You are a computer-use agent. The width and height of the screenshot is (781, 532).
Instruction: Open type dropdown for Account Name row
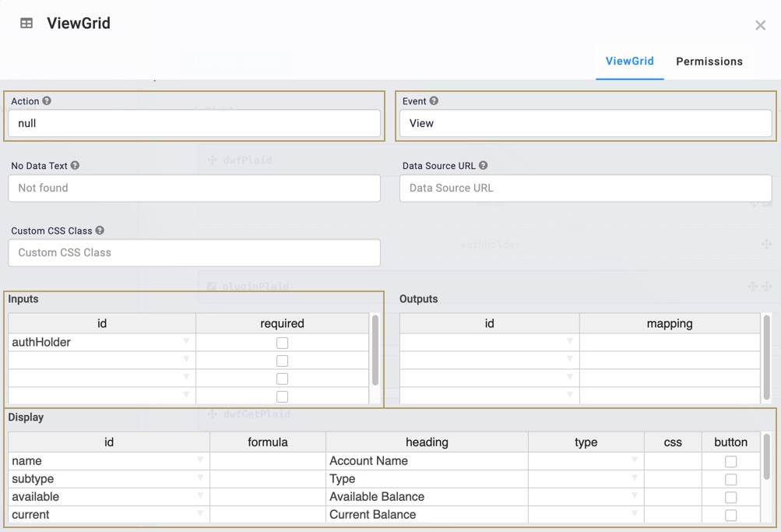(x=635, y=460)
